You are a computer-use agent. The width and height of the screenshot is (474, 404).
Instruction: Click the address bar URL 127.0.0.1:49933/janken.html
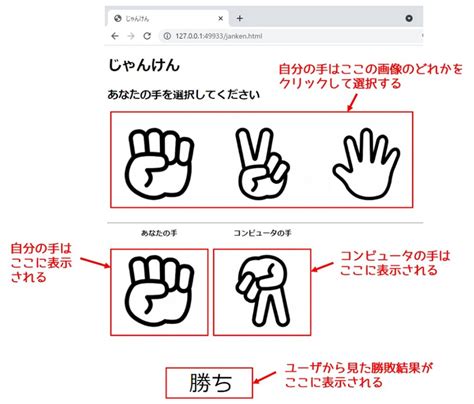click(219, 36)
